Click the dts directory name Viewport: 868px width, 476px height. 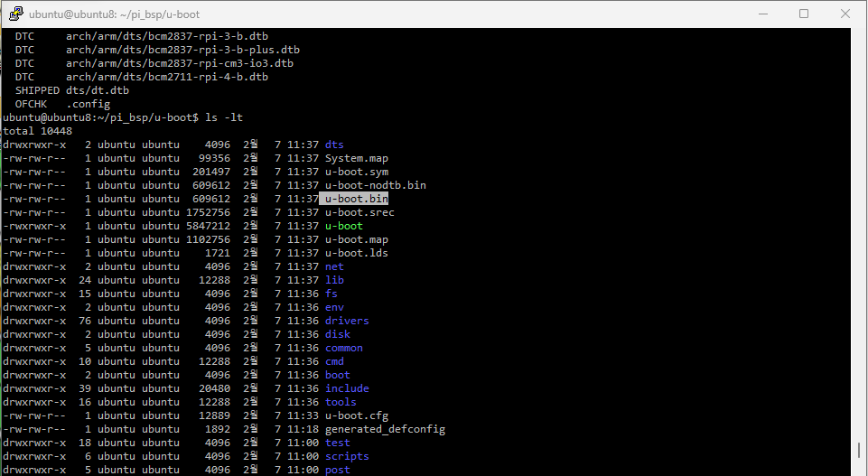[x=334, y=145]
